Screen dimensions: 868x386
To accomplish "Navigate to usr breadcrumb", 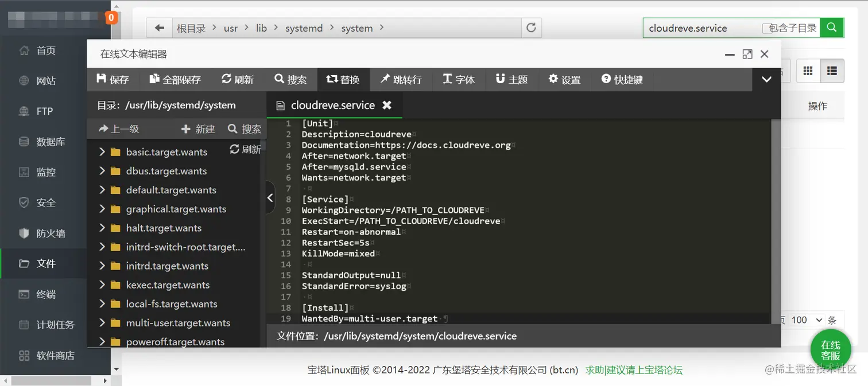I will (x=231, y=28).
